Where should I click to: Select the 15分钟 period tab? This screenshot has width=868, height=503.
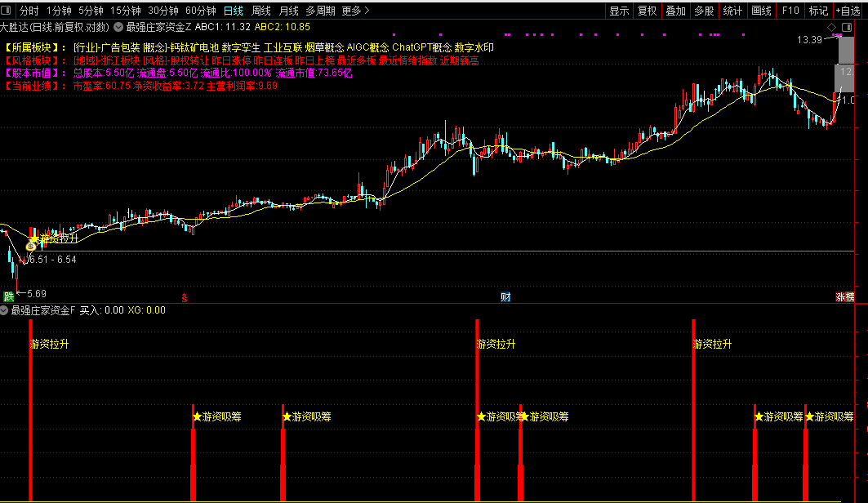click(x=125, y=11)
